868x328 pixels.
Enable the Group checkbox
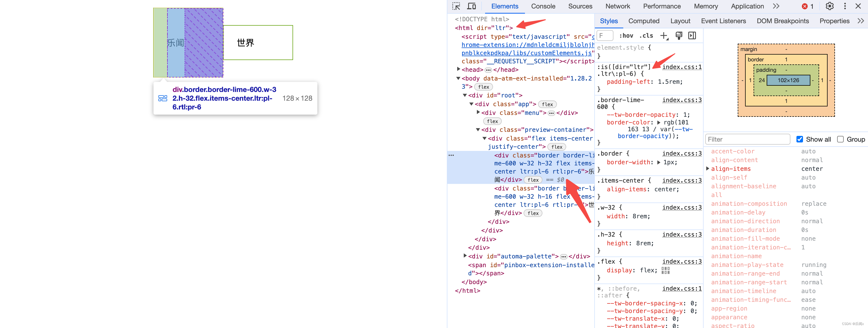coord(840,139)
